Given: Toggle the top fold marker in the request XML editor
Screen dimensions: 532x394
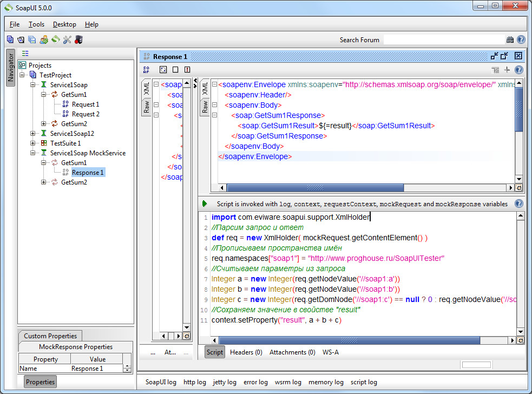Looking at the screenshot, I should point(156,84).
